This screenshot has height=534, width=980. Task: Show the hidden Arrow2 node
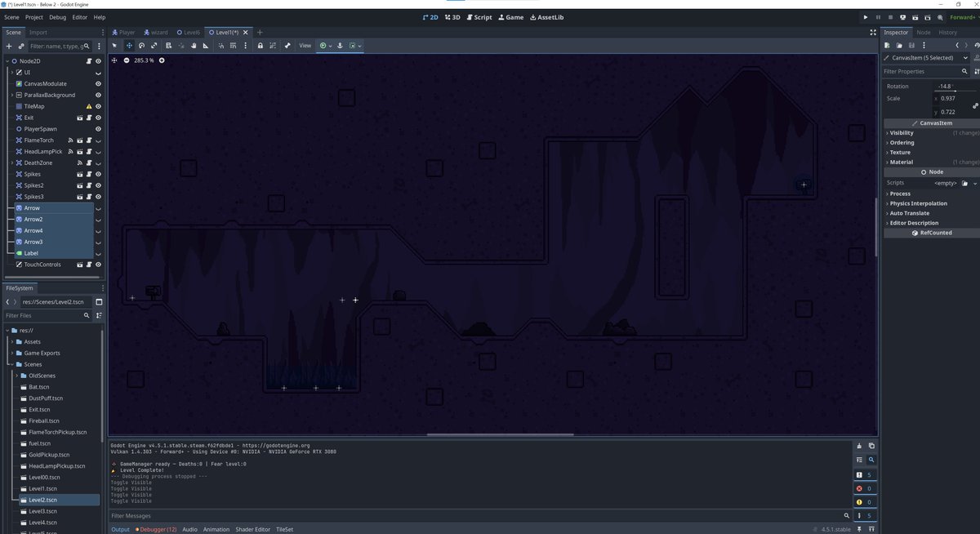(98, 220)
